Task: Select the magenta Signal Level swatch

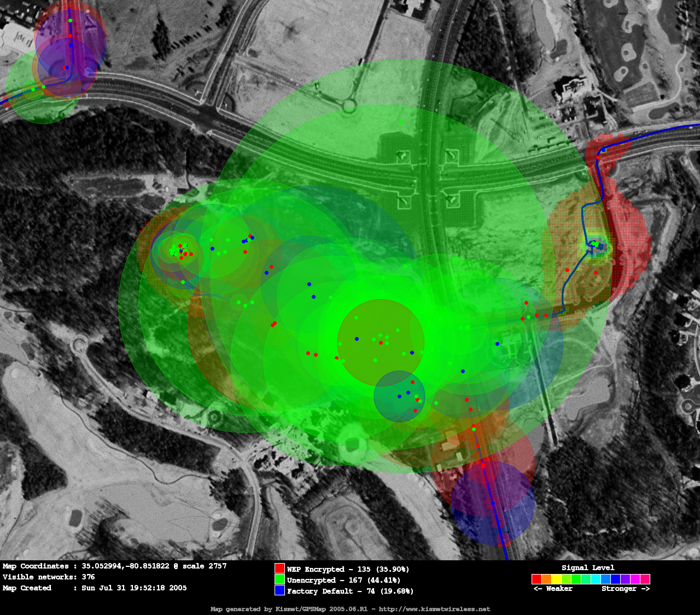Action: pos(635,579)
